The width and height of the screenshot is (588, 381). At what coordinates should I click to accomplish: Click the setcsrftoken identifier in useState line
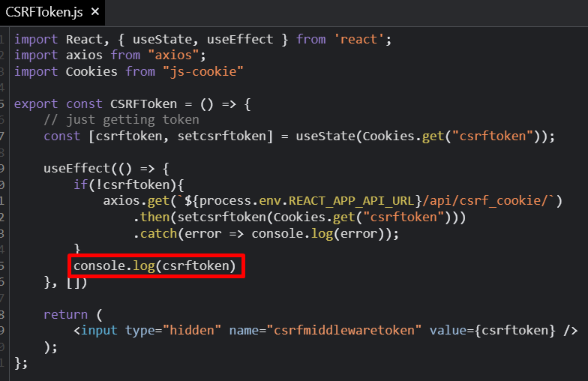[x=221, y=136]
